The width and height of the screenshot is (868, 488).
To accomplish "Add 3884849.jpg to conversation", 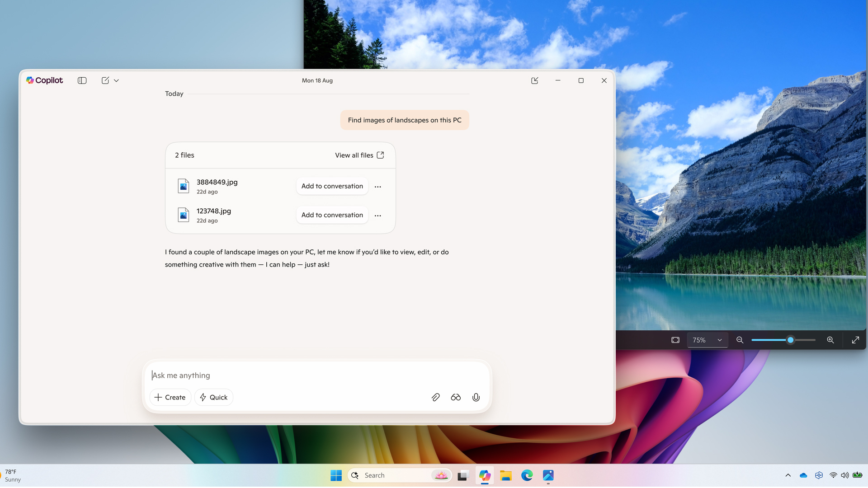I will pyautogui.click(x=332, y=186).
